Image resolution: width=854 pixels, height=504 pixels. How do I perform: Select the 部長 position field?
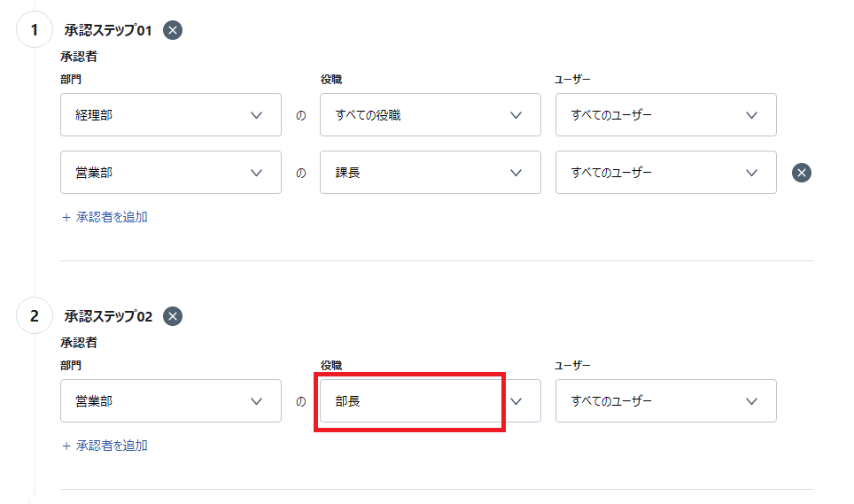[x=431, y=401]
